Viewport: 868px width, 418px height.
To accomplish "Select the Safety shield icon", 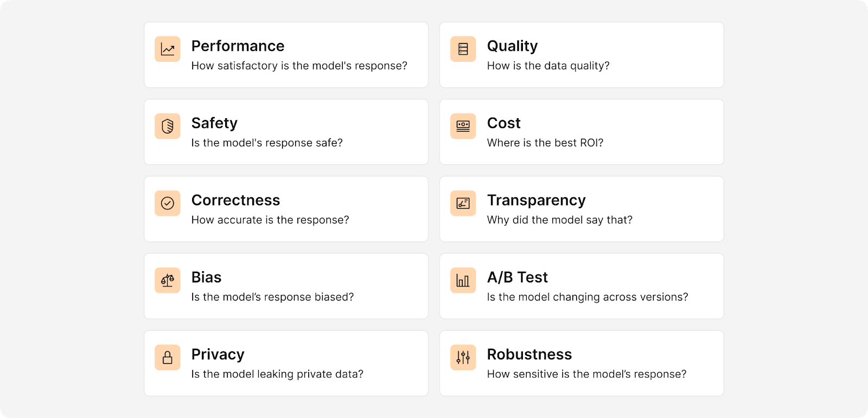I will pyautogui.click(x=168, y=126).
